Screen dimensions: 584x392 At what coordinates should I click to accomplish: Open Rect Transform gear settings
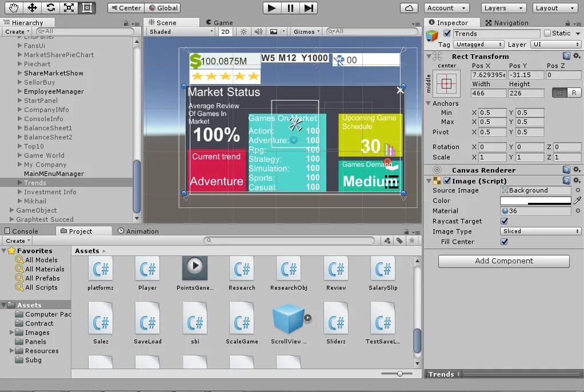point(577,56)
